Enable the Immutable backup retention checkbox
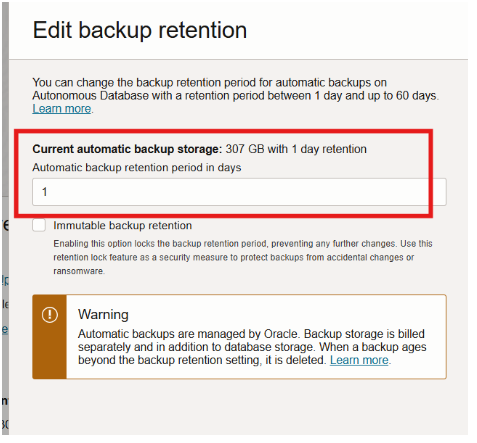Image resolution: width=477 pixels, height=443 pixels. [x=39, y=225]
